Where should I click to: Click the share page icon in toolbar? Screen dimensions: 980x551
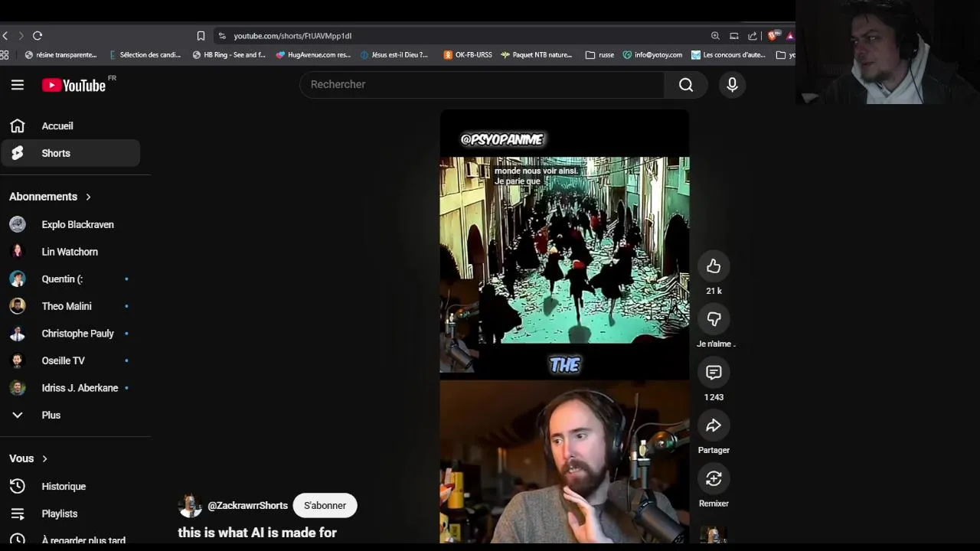point(753,36)
